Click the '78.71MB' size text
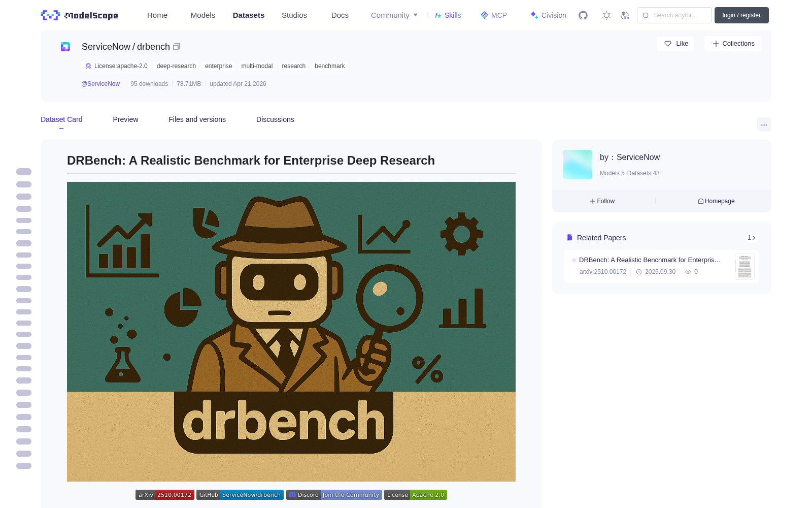Screen dimensions: 812x508 [x=189, y=84]
